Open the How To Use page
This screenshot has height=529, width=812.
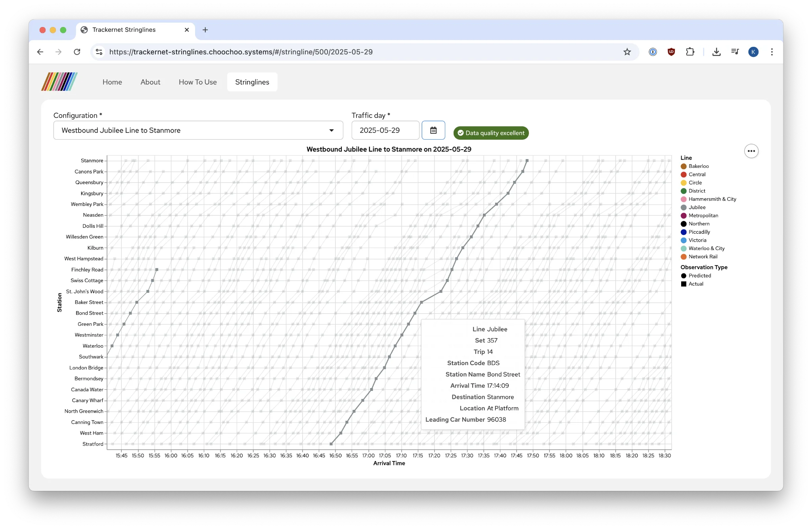[198, 82]
